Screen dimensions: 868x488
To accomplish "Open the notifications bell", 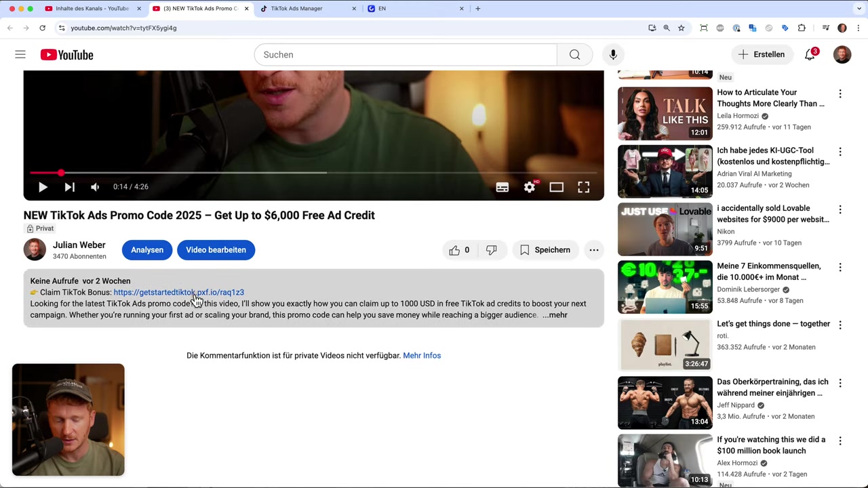I will (x=810, y=54).
